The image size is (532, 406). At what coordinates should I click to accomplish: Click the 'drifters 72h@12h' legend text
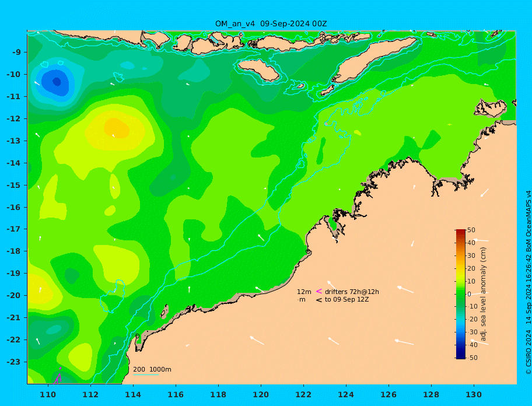click(352, 292)
